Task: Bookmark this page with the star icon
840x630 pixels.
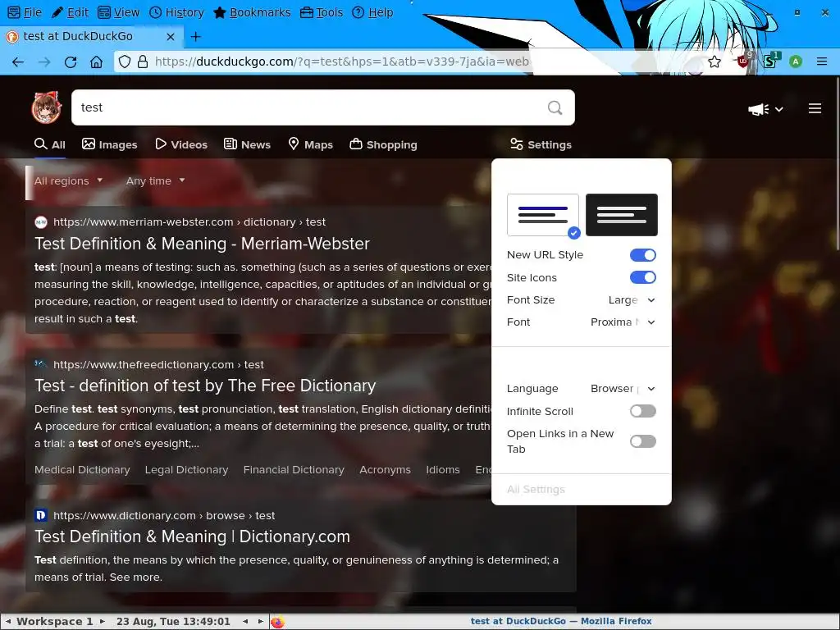Action: click(714, 62)
